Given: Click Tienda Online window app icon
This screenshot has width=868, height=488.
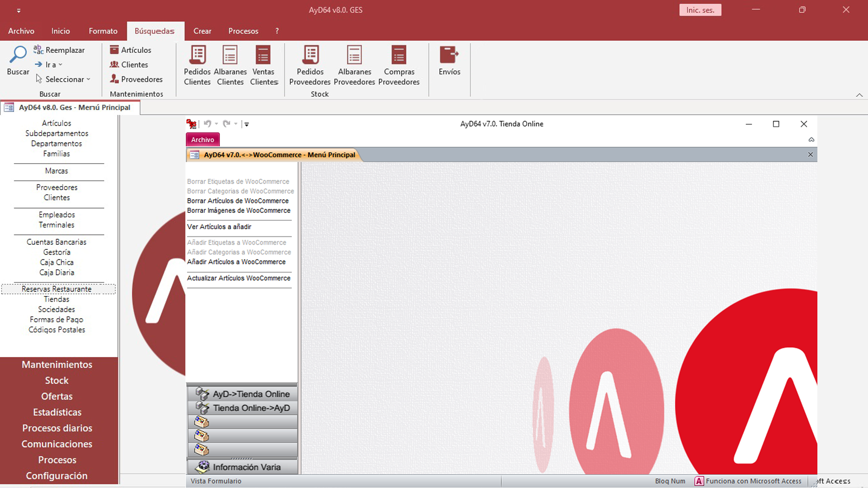Looking at the screenshot, I should pyautogui.click(x=191, y=124).
